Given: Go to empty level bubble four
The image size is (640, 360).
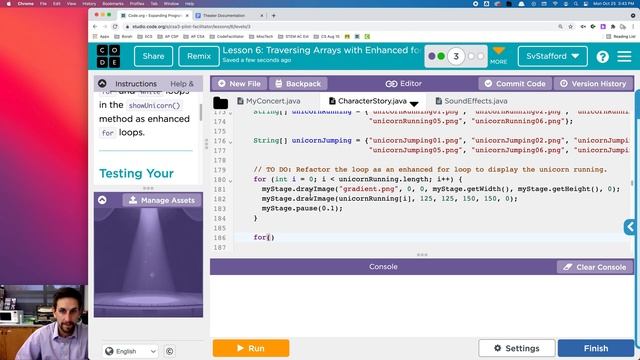Looking at the screenshot, I should click(x=471, y=56).
